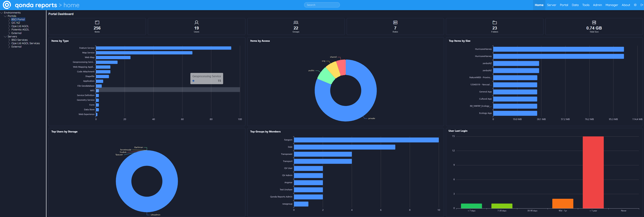This screenshot has height=217, width=644.
Task: Click the 'Qonda Reports Admin' group label
Action: click(281, 197)
